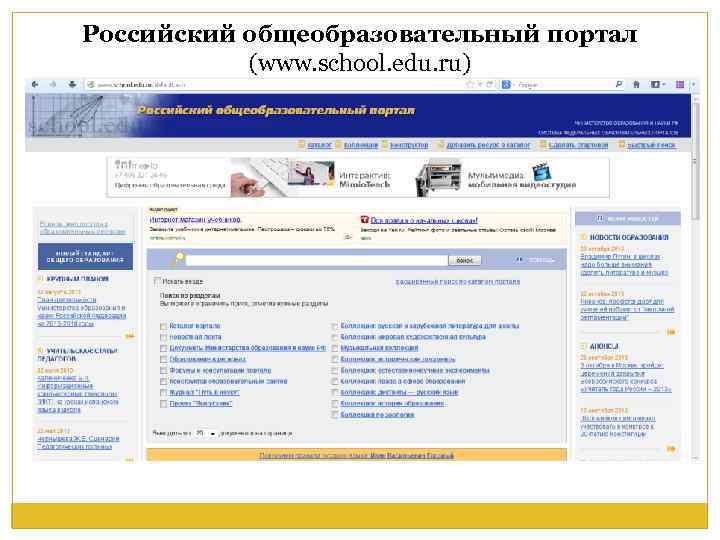
Task: Click icon next to добавить ресурс в каталог
Action: (440, 145)
